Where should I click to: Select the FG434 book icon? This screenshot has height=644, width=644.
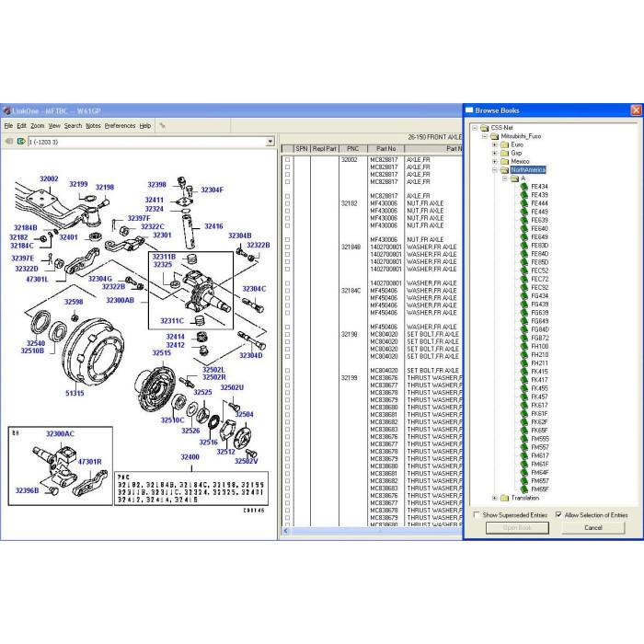523,296
